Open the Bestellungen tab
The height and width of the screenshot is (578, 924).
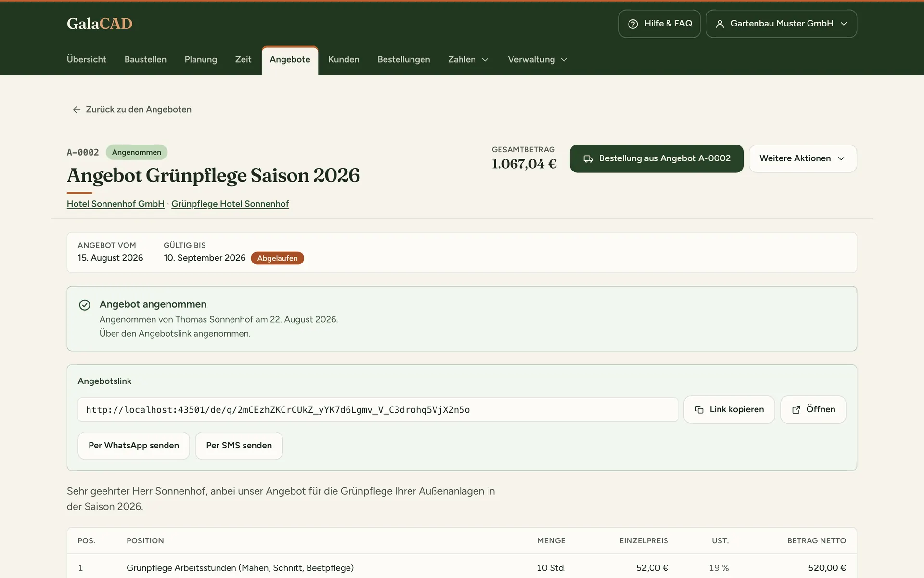(x=404, y=59)
